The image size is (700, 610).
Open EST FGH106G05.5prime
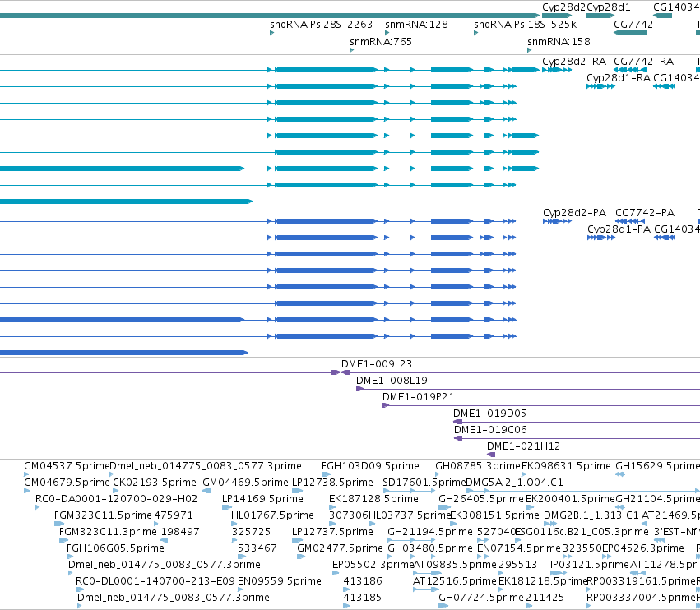pos(115,548)
